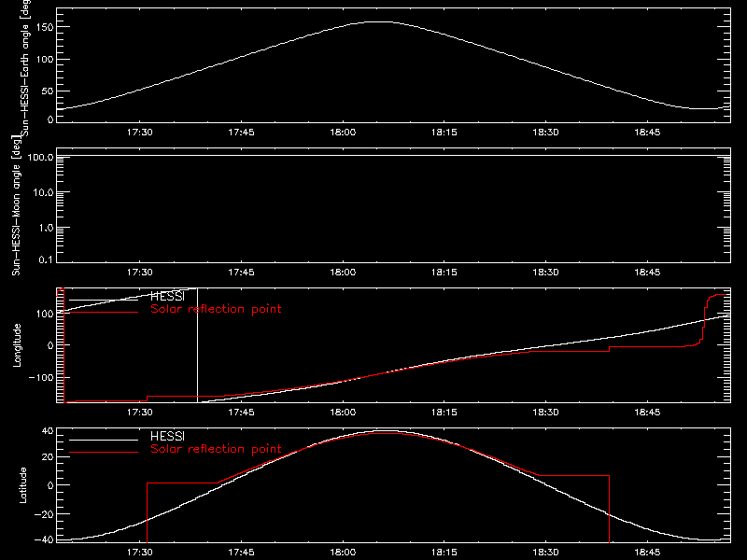Click -20 on Latitude y-axis
The width and height of the screenshot is (747, 560).
(44, 514)
